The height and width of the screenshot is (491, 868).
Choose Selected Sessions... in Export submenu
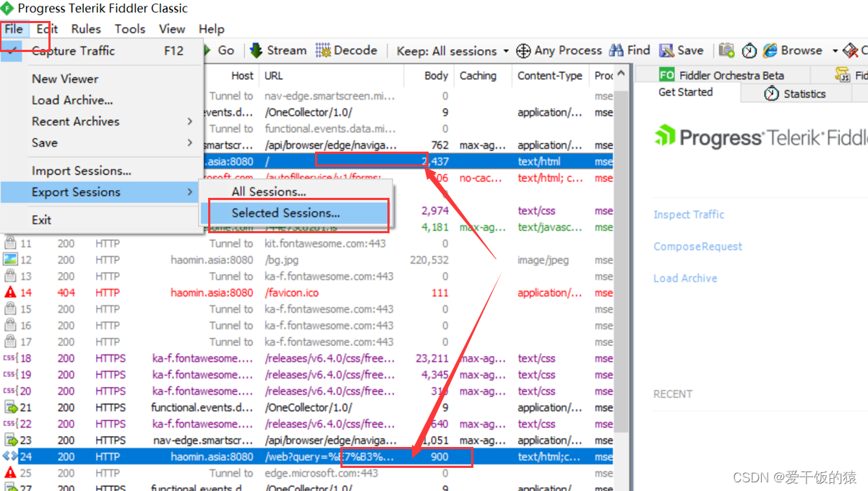(x=296, y=213)
